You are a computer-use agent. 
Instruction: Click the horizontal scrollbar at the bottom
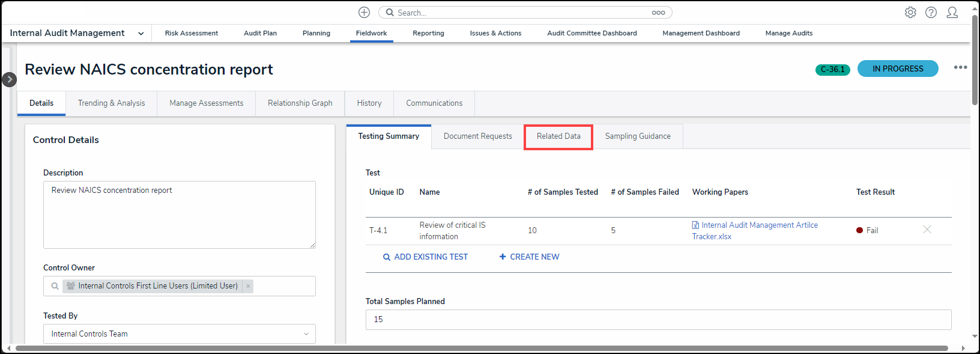480,349
